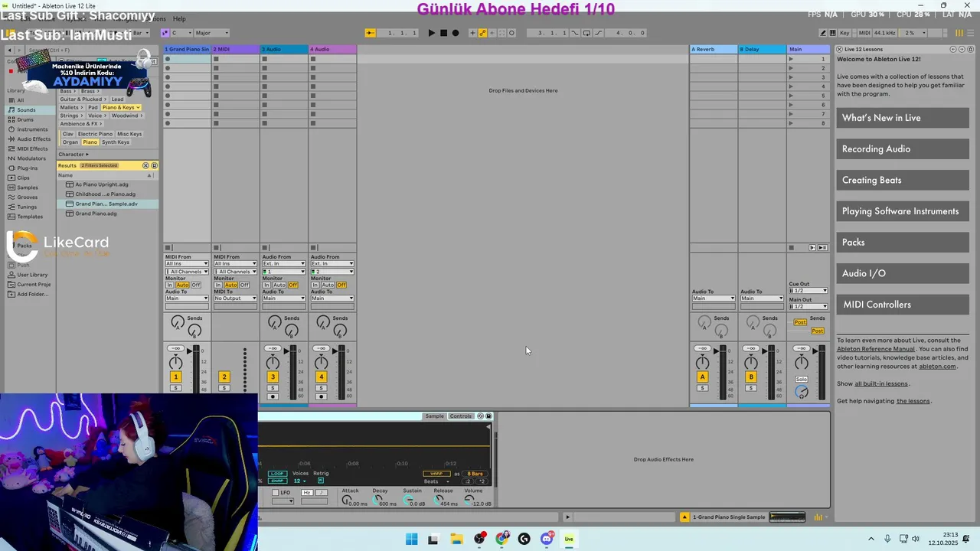Screen dimensions: 980x551
Task: Start playback with the Play button
Action: tap(432, 33)
